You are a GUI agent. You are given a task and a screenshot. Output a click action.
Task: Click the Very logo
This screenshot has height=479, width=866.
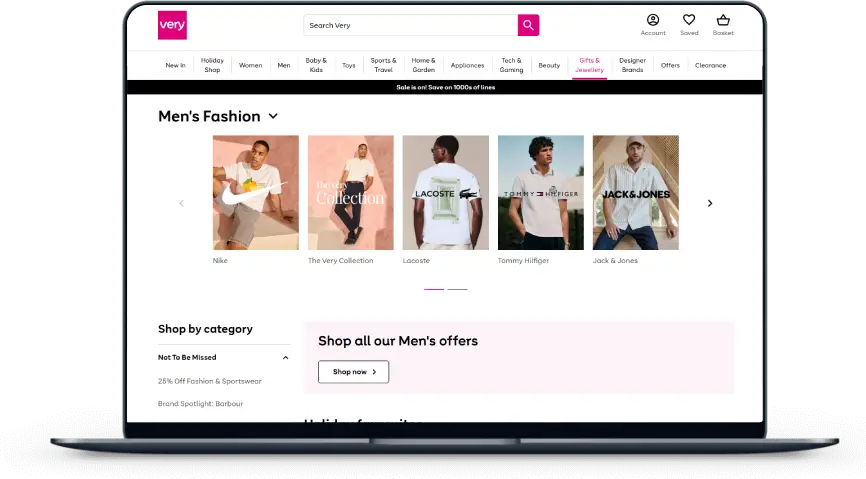pyautogui.click(x=172, y=25)
